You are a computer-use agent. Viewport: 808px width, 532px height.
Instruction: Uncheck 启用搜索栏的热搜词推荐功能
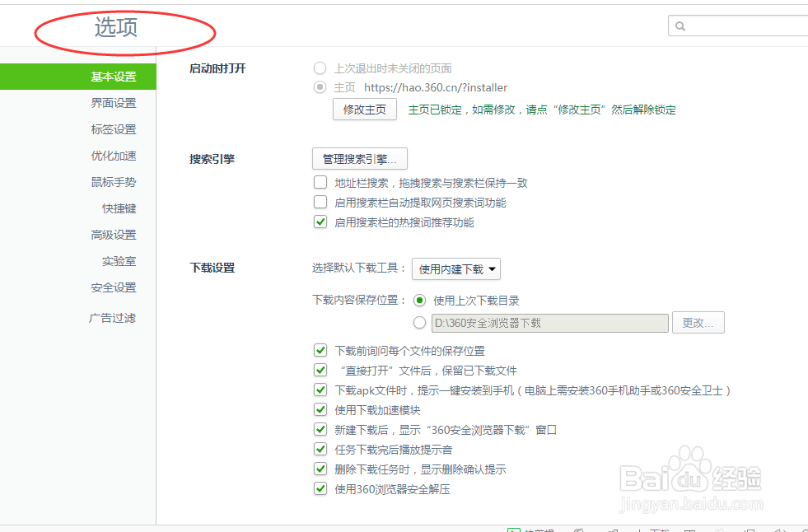coord(320,222)
